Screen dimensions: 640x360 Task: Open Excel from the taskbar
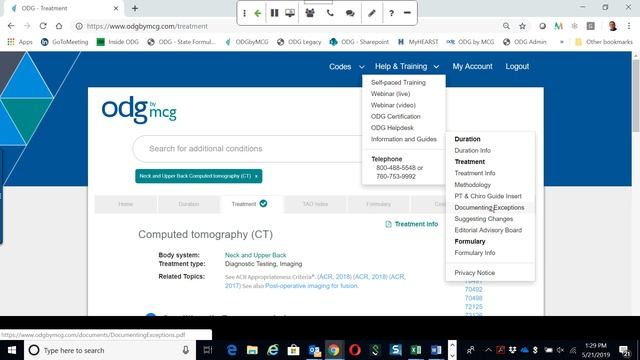point(416,350)
